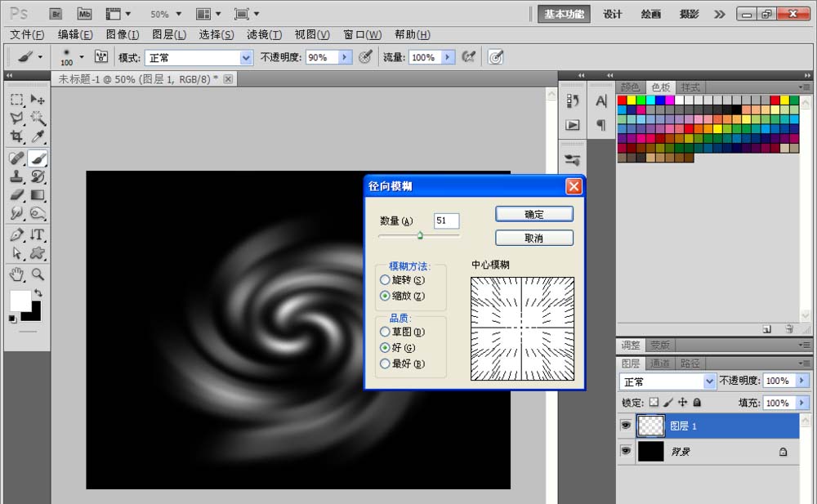The width and height of the screenshot is (817, 504).
Task: Select the Clone Stamp tool
Action: pos(16,176)
